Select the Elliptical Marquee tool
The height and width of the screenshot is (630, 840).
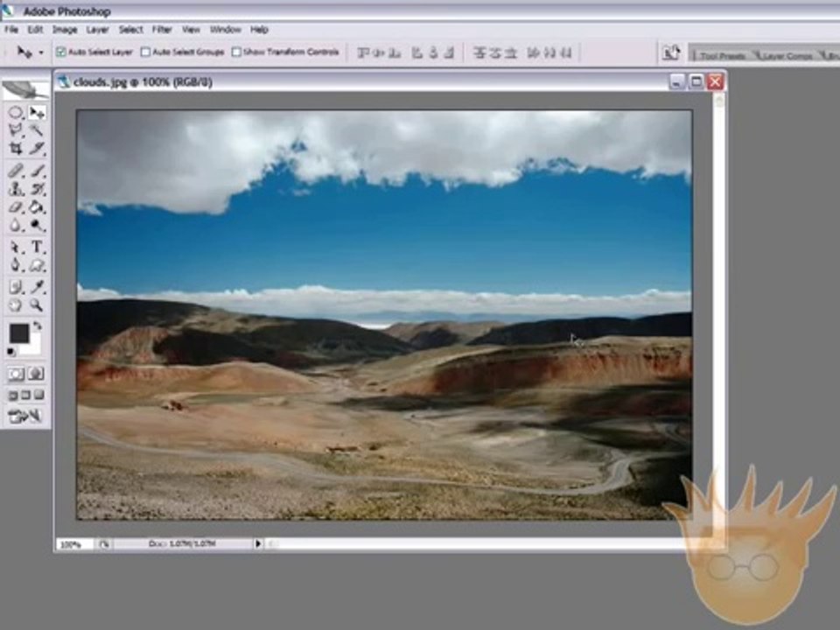16,113
